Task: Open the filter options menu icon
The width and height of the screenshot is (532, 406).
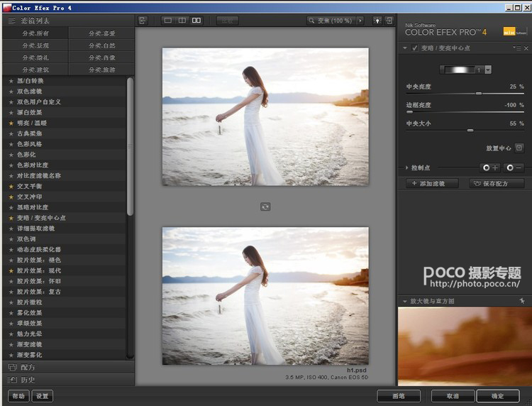Action: click(517, 48)
